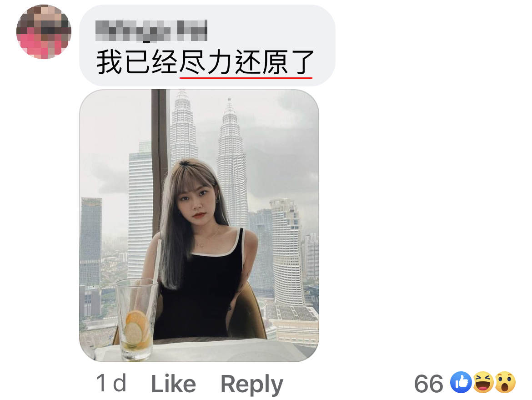This screenshot has width=532, height=400.
Task: Click the comment text 我已经尽力还原了
Action: (205, 62)
